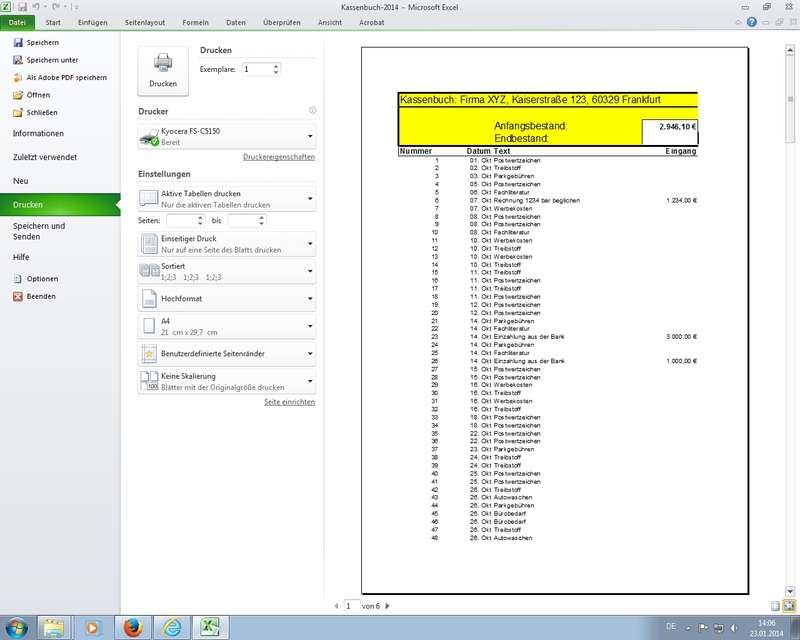The width and height of the screenshot is (800, 640).
Task: Go to next preview page arrow
Action: tap(387, 606)
